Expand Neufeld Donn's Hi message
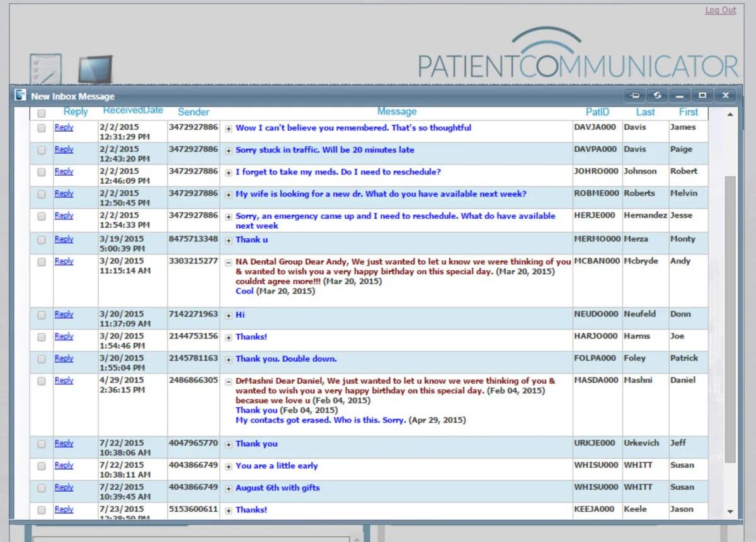Screen dimensions: 756x542 [x=228, y=315]
